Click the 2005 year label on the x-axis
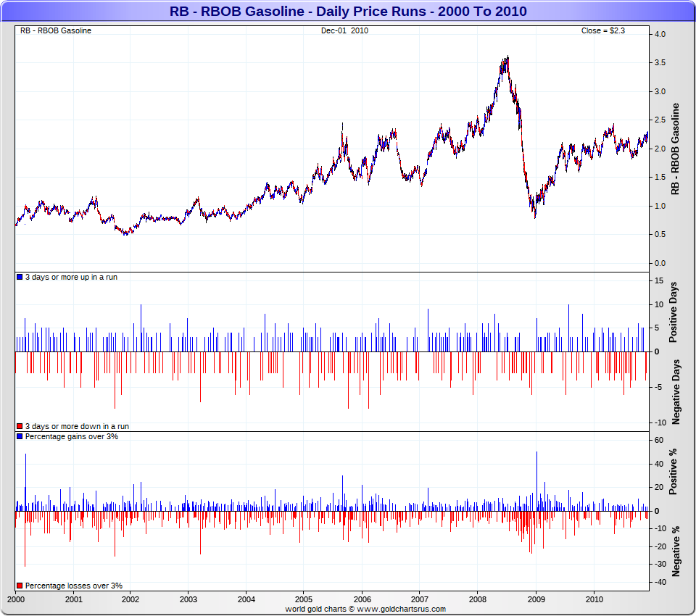Viewport: 696px width, 616px height. pyautogui.click(x=304, y=599)
